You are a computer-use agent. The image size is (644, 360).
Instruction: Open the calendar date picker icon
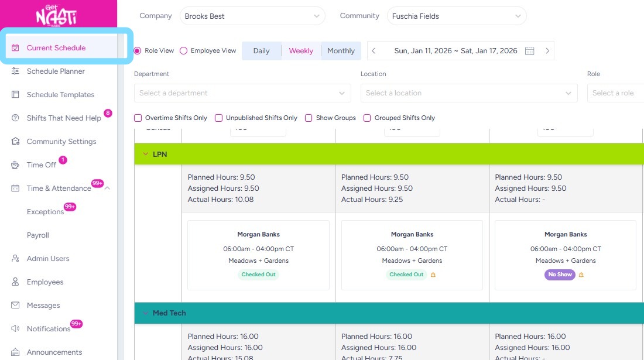pyautogui.click(x=529, y=51)
